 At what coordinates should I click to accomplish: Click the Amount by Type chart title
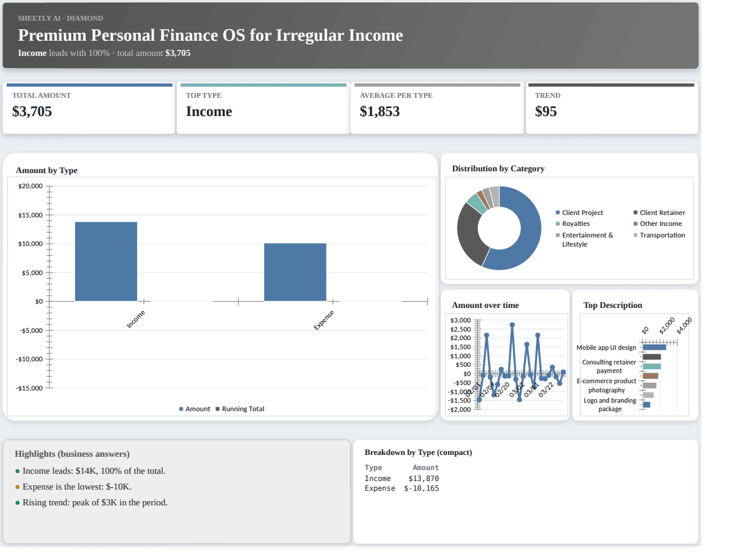[47, 171]
